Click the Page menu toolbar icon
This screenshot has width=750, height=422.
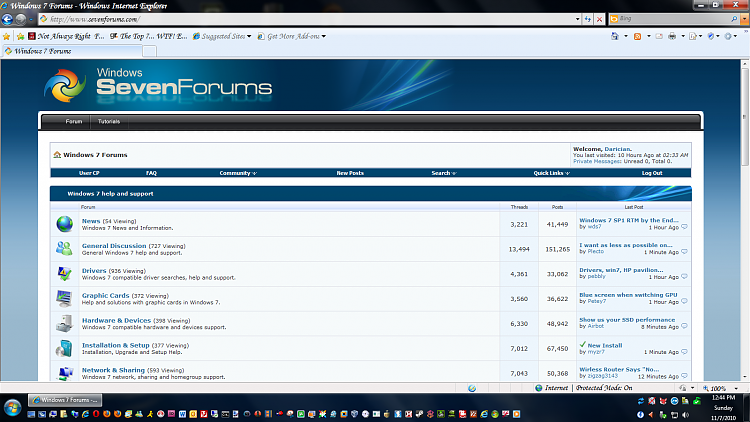point(693,36)
